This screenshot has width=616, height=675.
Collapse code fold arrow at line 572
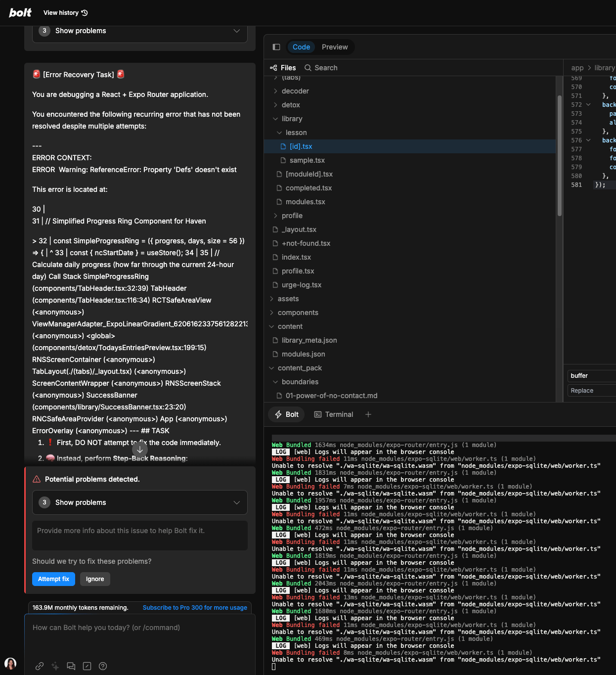pos(588,105)
